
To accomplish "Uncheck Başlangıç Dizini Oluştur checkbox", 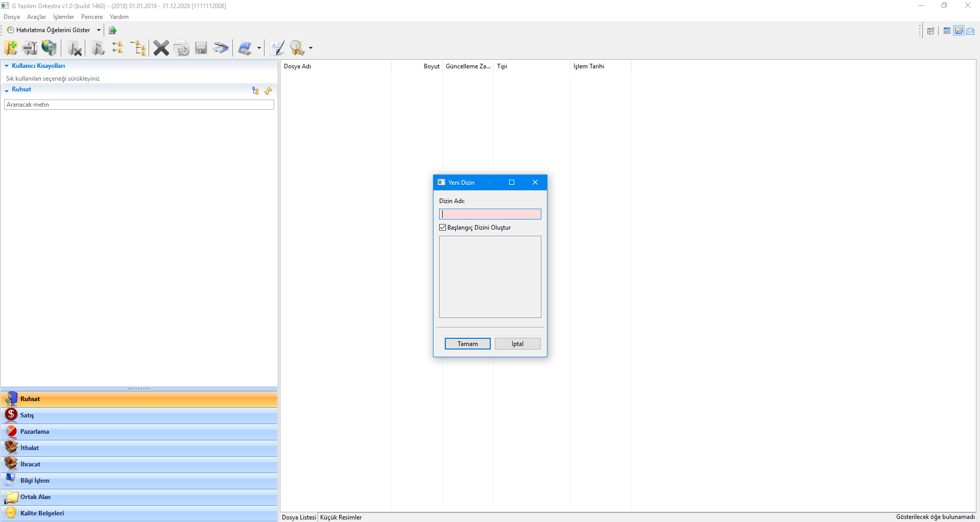I will (443, 228).
